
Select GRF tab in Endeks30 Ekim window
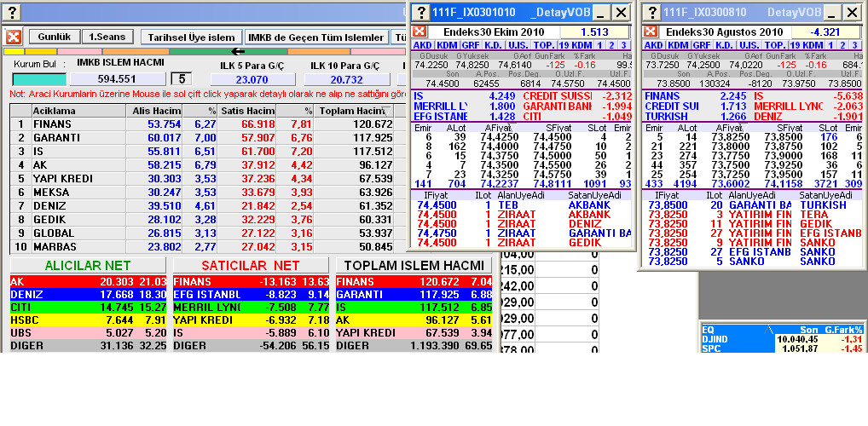470,45
